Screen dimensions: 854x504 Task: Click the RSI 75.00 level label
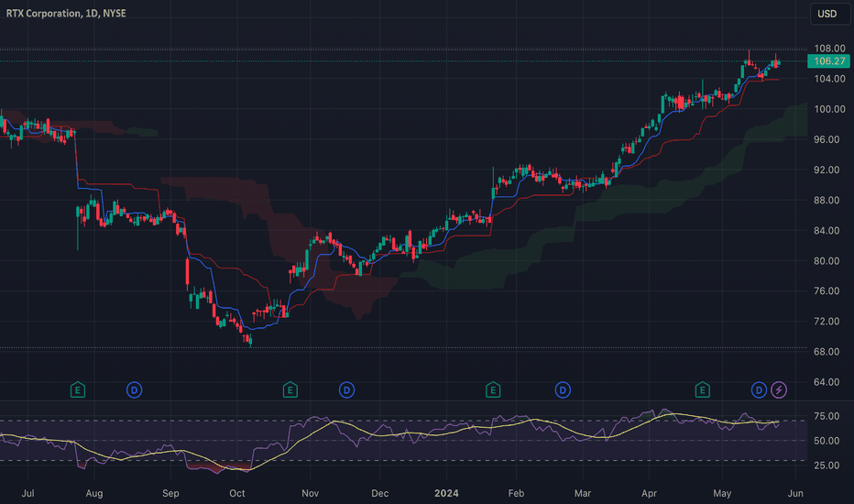pos(827,416)
